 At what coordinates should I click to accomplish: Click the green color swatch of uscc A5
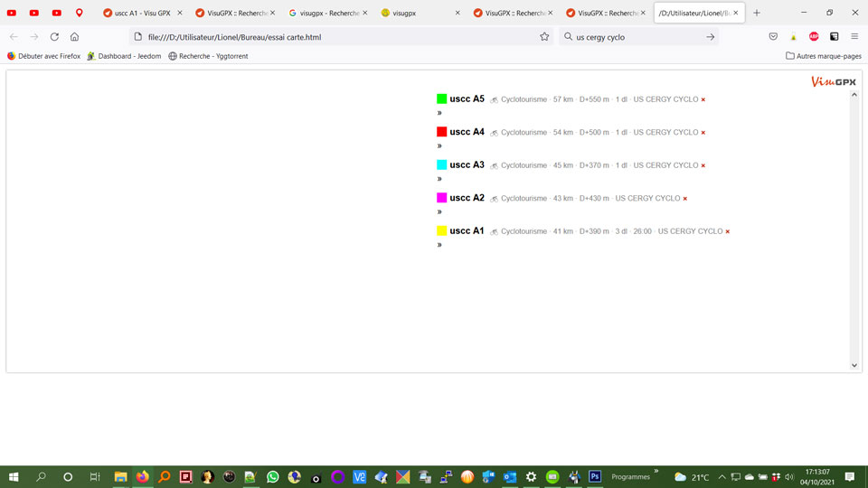[x=442, y=99]
